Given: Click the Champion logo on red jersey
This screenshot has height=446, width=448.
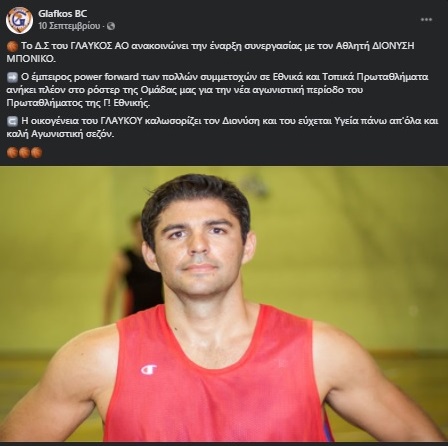Looking at the screenshot, I should (x=148, y=370).
